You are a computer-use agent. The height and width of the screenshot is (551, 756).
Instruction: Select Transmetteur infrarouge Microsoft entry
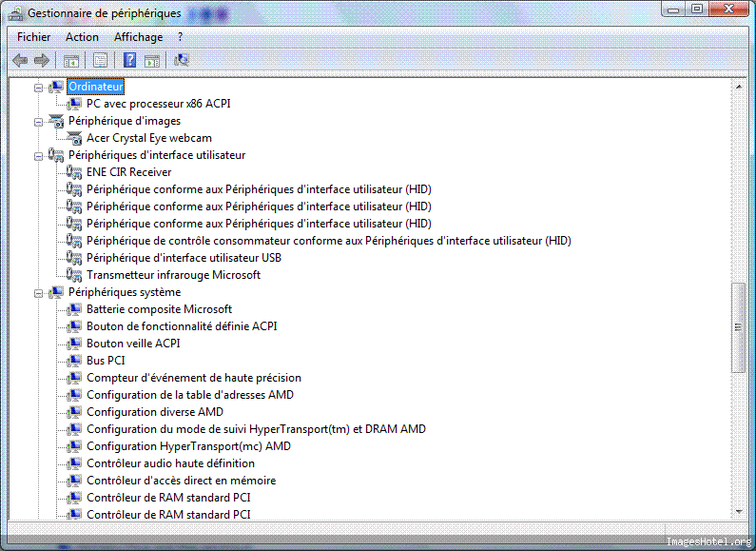coord(173,275)
